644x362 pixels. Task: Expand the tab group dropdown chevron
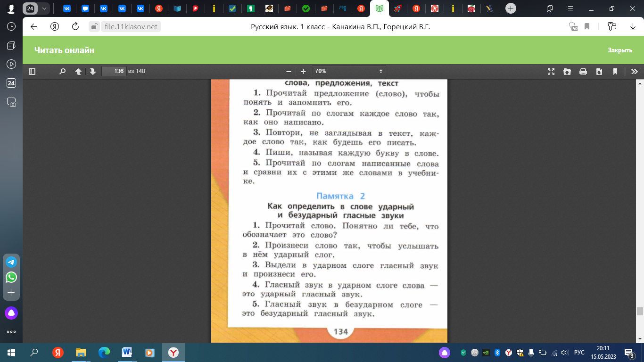(44, 8)
